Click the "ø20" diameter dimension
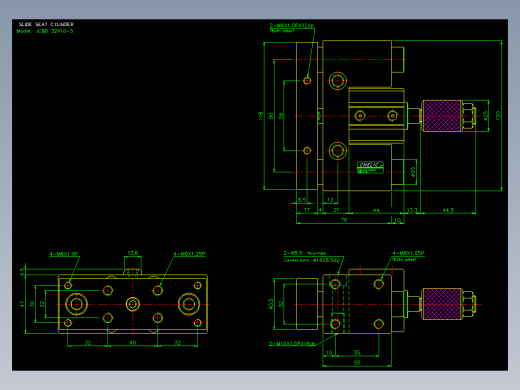The height and width of the screenshot is (390, 520). (x=413, y=172)
